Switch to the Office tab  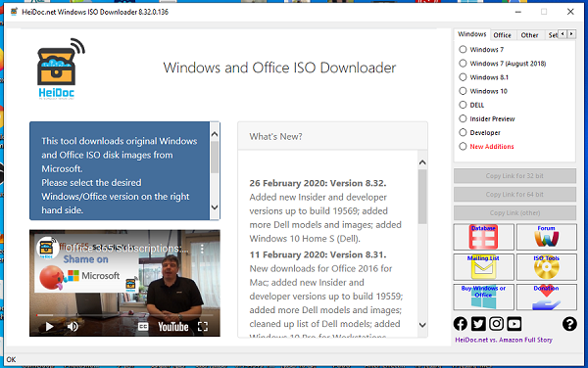(502, 35)
